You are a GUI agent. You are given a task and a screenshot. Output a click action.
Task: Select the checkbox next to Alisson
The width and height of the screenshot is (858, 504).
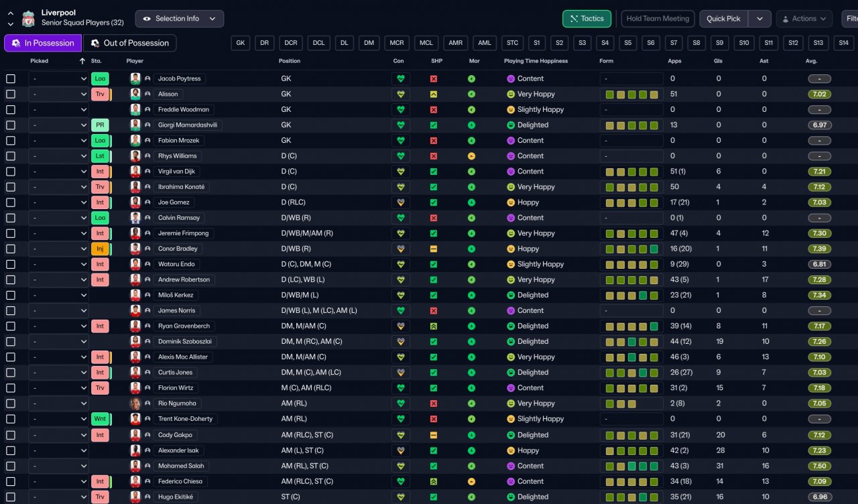(x=11, y=94)
